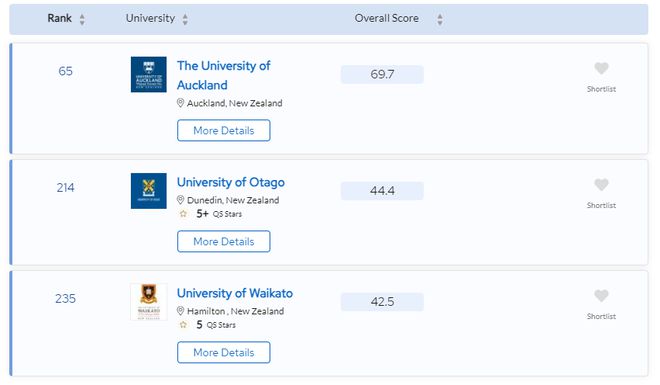
Task: Click the location pin beside Hamilton, New Zealand
Action: point(180,311)
